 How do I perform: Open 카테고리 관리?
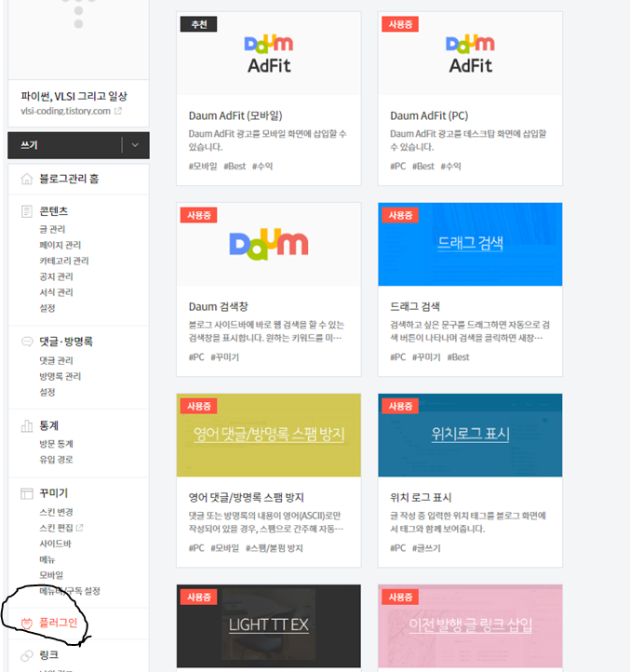coord(64,261)
